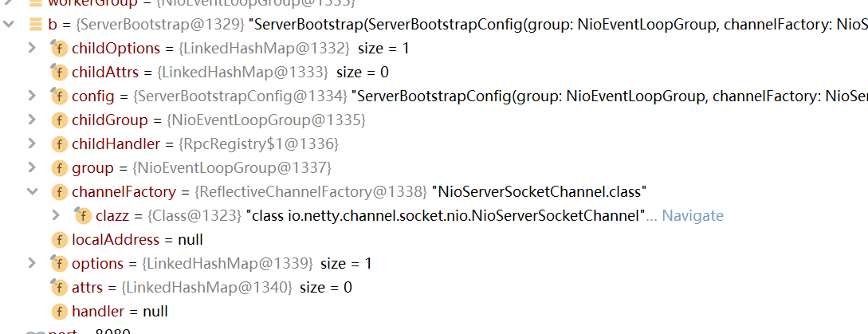
Task: Select the group variable name
Action: tap(92, 168)
